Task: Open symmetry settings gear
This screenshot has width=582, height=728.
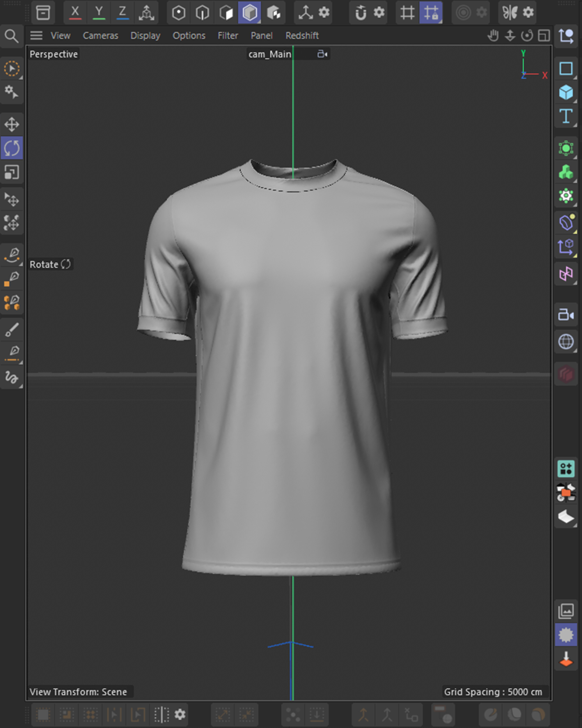Action: point(528,13)
